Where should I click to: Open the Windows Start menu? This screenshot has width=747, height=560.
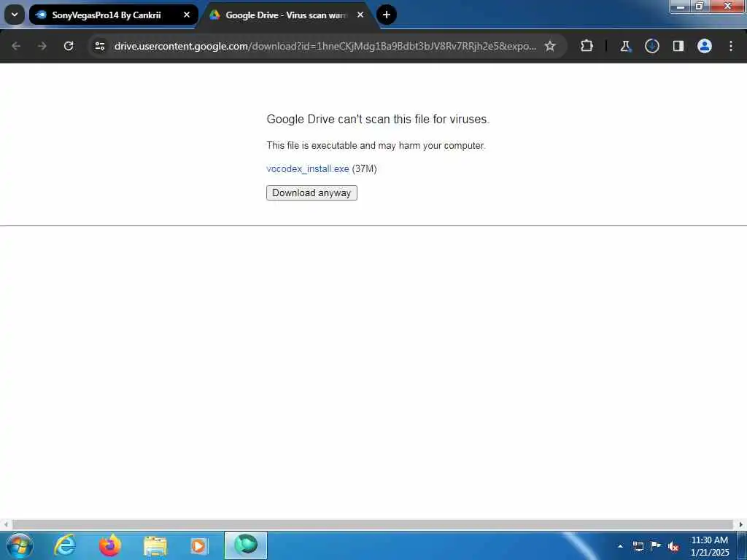20,545
